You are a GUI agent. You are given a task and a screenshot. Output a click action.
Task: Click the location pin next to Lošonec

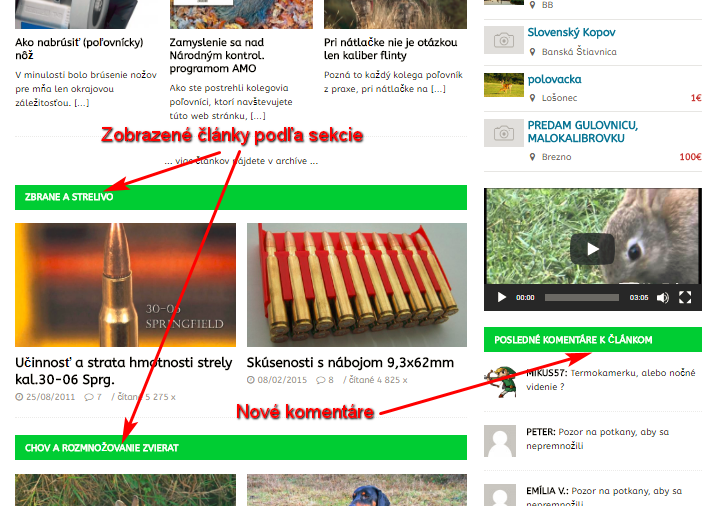[x=532, y=98]
